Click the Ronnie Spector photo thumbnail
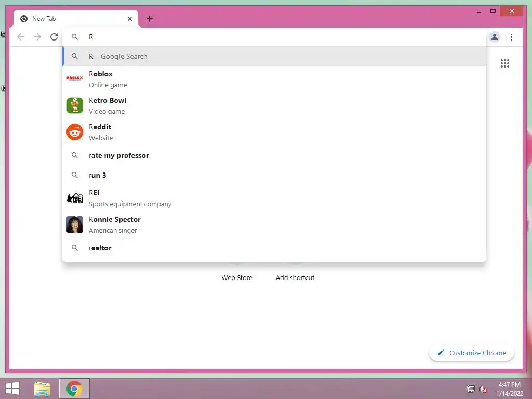The height and width of the screenshot is (399, 532). pos(75,224)
